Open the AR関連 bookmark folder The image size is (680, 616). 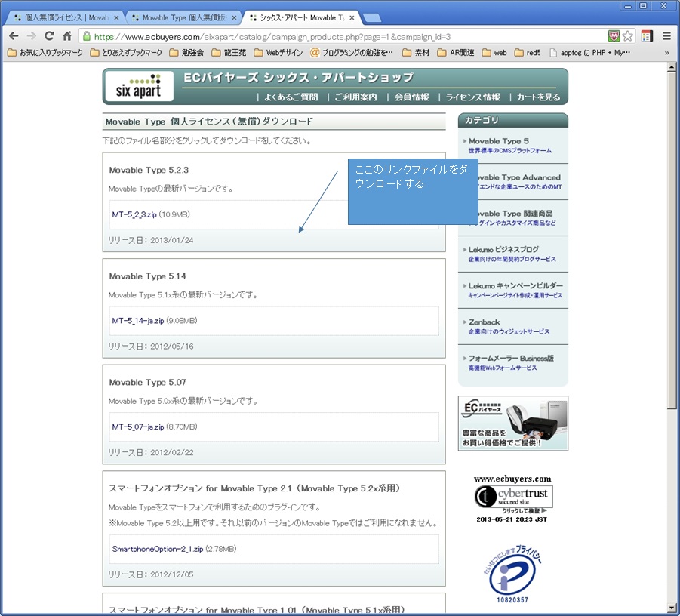[x=456, y=53]
